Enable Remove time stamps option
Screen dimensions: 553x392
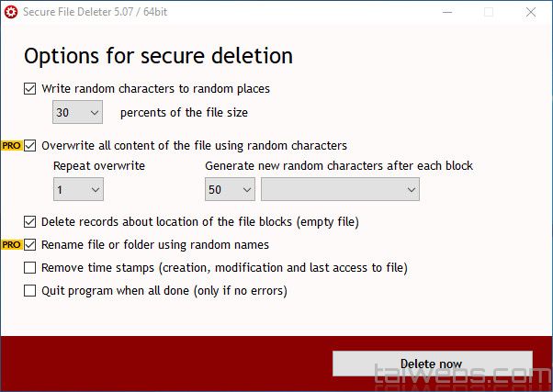[x=31, y=268]
